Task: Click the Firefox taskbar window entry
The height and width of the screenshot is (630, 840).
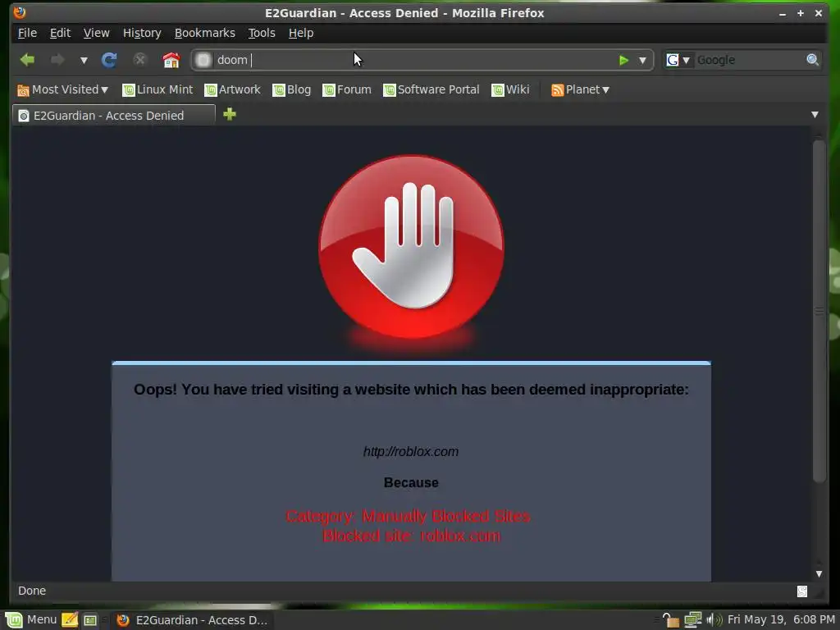Action: 193,620
